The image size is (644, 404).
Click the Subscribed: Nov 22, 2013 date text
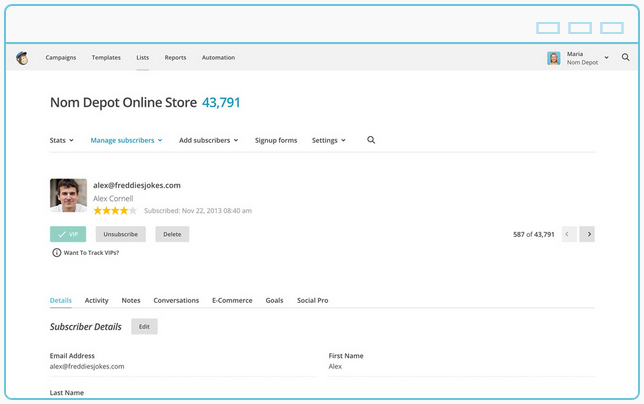(x=198, y=211)
